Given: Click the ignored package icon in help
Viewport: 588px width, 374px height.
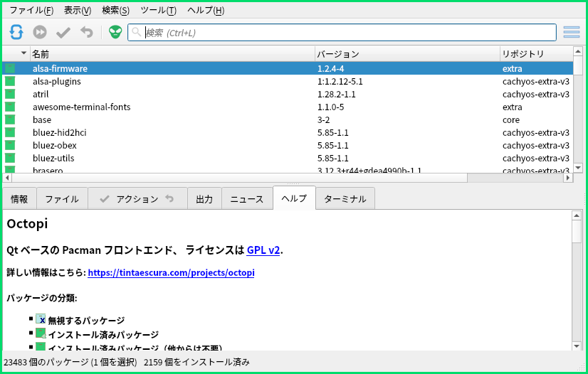Looking at the screenshot, I should coord(41,319).
